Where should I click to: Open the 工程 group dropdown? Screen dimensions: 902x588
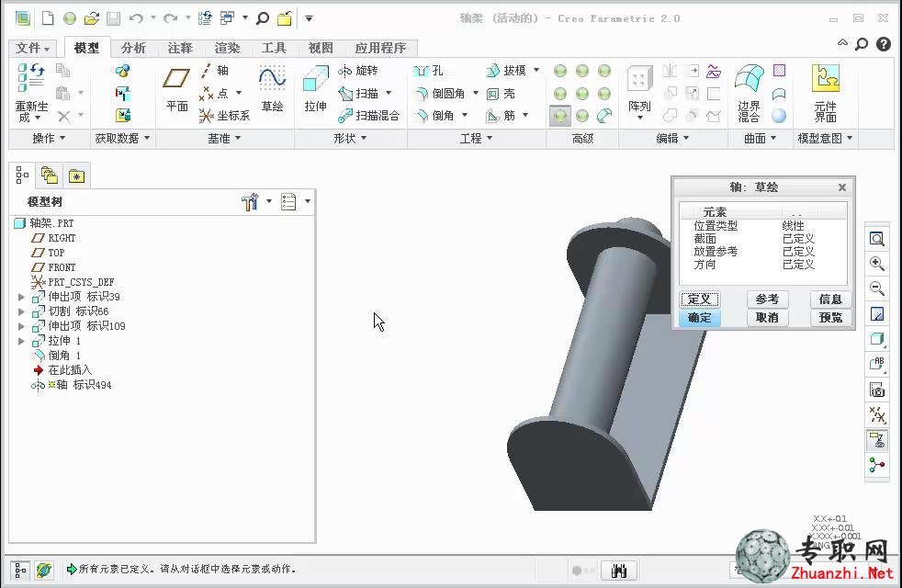pyautogui.click(x=477, y=139)
